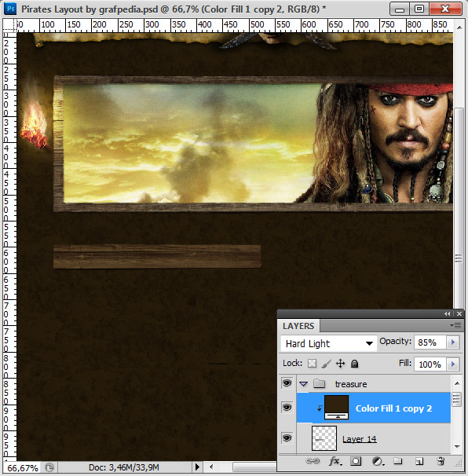Lock image pixels with brush icon

[x=326, y=364]
